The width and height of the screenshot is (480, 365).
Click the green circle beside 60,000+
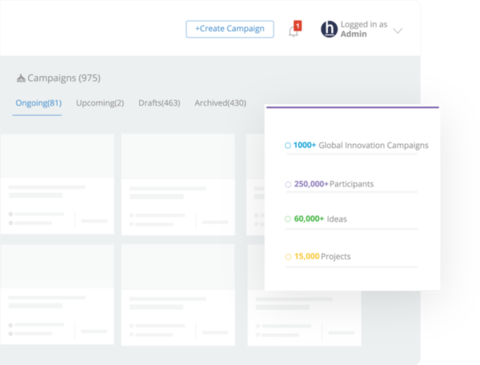pos(288,219)
